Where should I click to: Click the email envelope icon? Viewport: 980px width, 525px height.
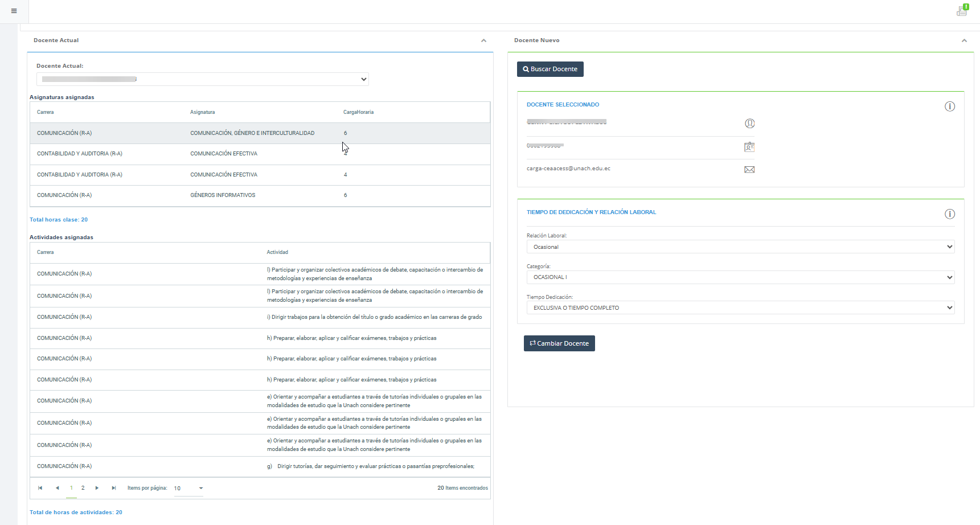[749, 170]
